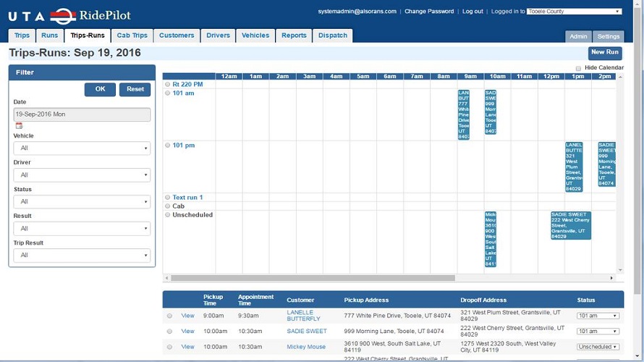Select the Mickey Mouse trip row radio
The height and width of the screenshot is (362, 644).
(169, 347)
